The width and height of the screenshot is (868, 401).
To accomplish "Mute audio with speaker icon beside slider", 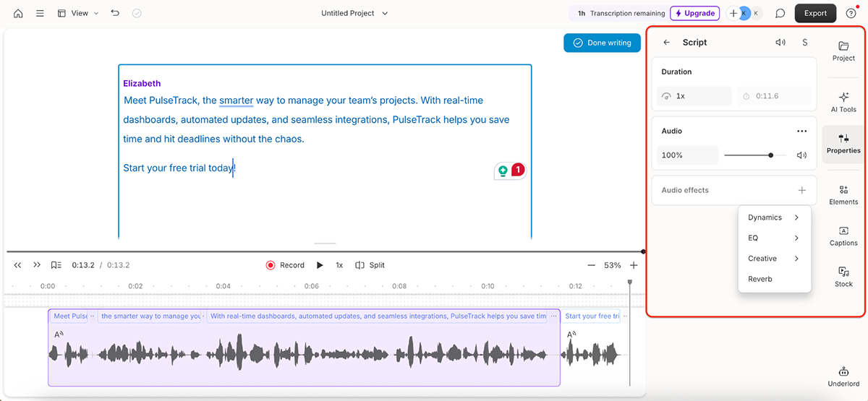I will (801, 155).
